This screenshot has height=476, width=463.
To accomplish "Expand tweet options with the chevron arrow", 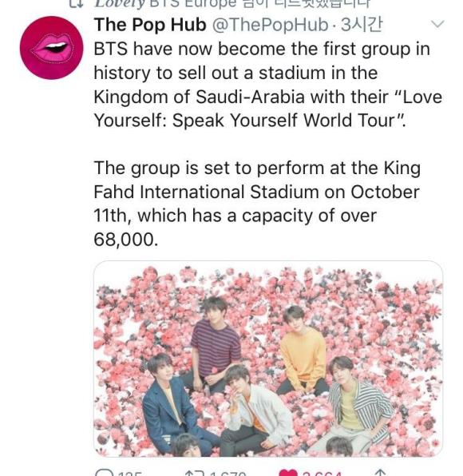I will 437,24.
